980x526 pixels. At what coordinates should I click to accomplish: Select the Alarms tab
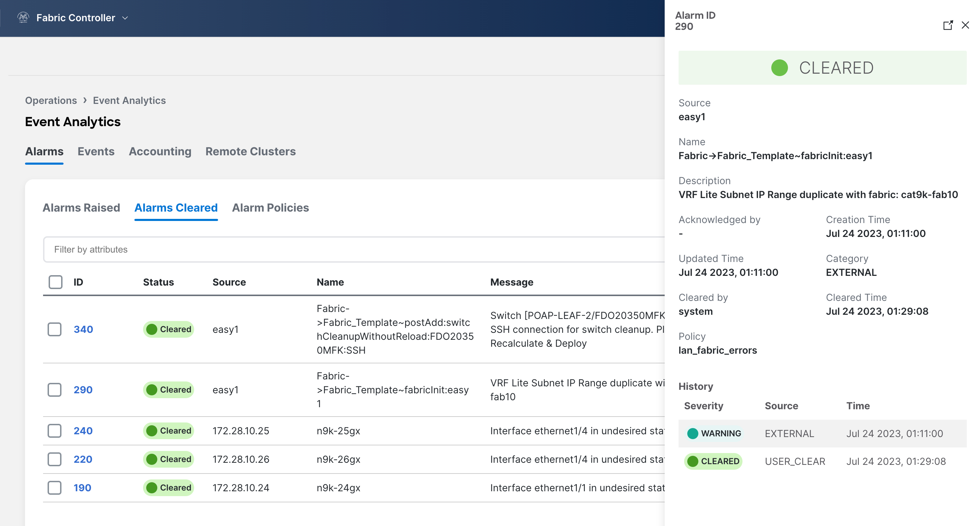tap(44, 151)
